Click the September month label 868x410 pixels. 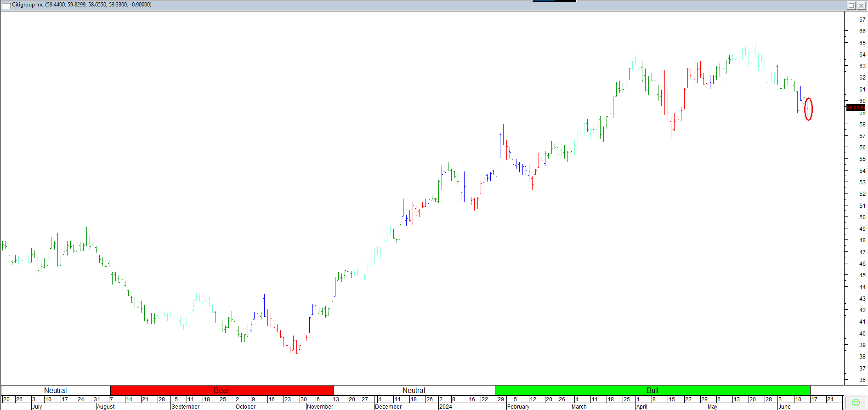(x=185, y=407)
